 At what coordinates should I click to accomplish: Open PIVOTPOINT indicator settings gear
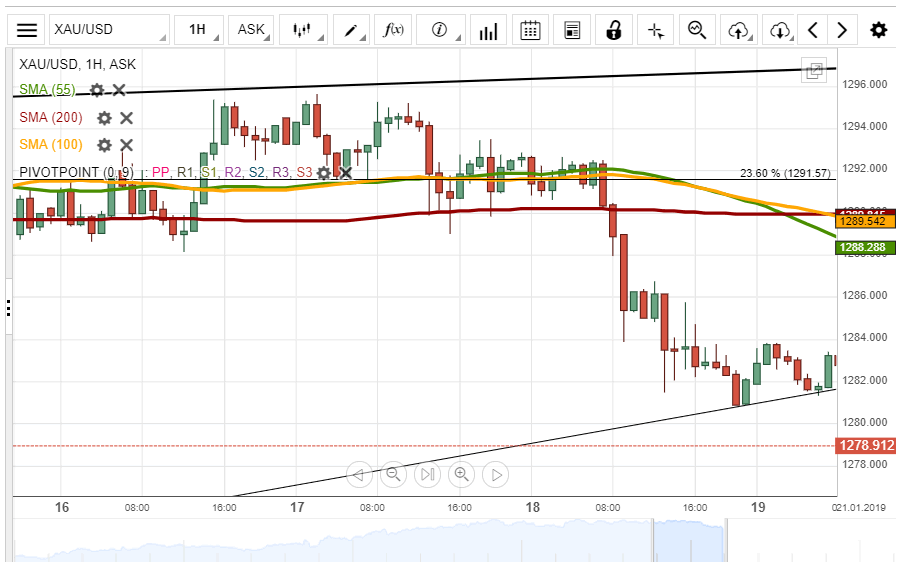tap(324, 173)
